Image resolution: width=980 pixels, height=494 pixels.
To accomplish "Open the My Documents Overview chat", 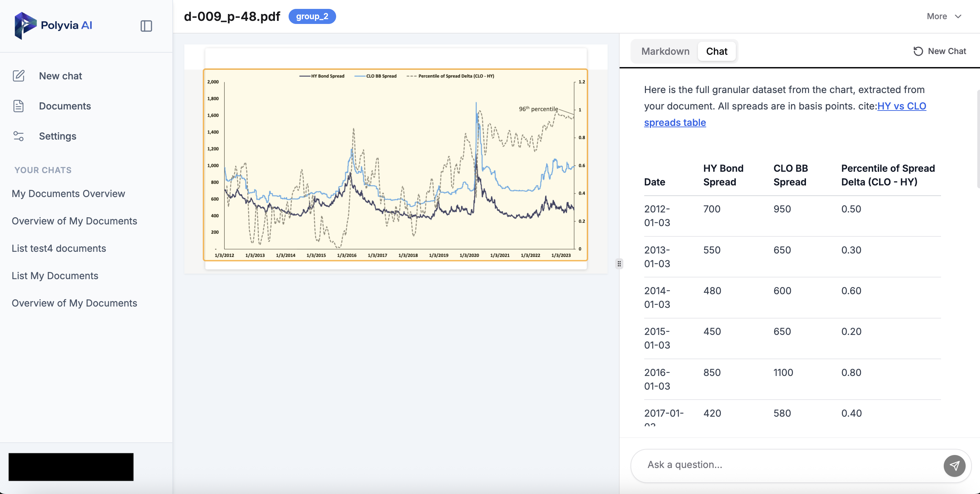I will click(68, 194).
